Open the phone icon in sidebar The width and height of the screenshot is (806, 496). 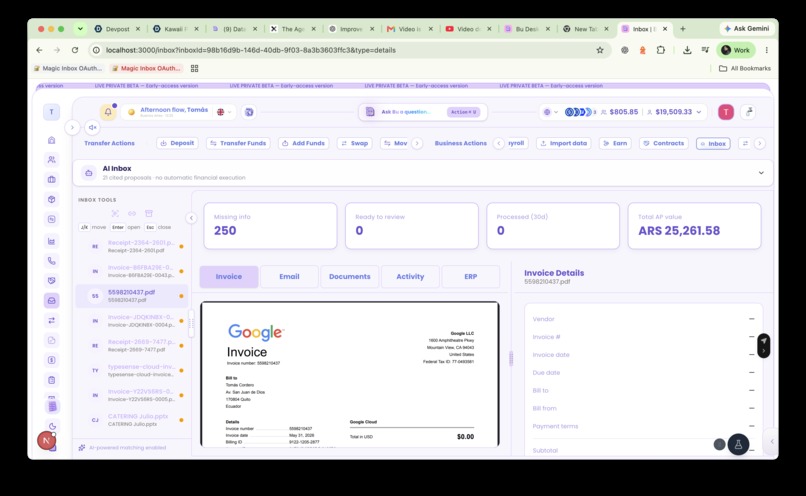(x=51, y=261)
